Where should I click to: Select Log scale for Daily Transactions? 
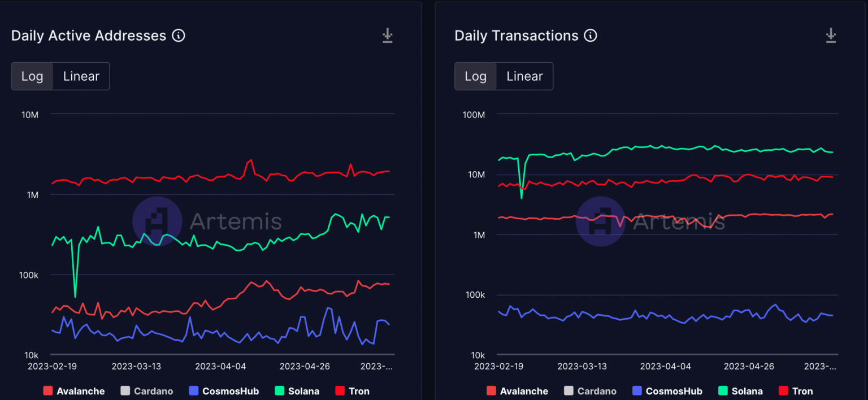475,76
